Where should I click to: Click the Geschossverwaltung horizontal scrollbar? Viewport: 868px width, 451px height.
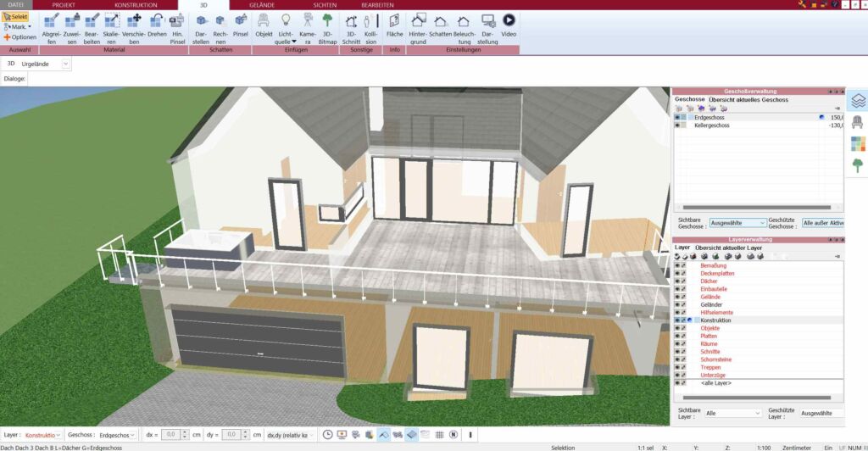[758, 208]
